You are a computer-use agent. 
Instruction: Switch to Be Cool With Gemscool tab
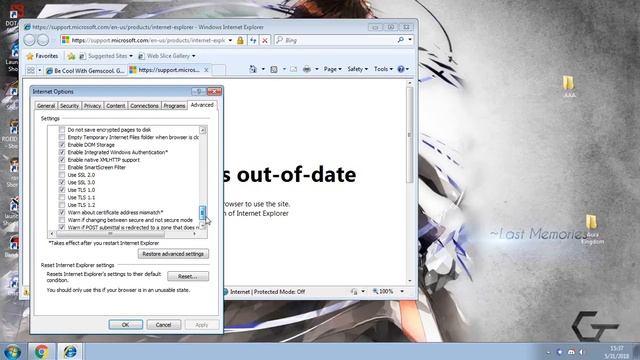coord(85,71)
